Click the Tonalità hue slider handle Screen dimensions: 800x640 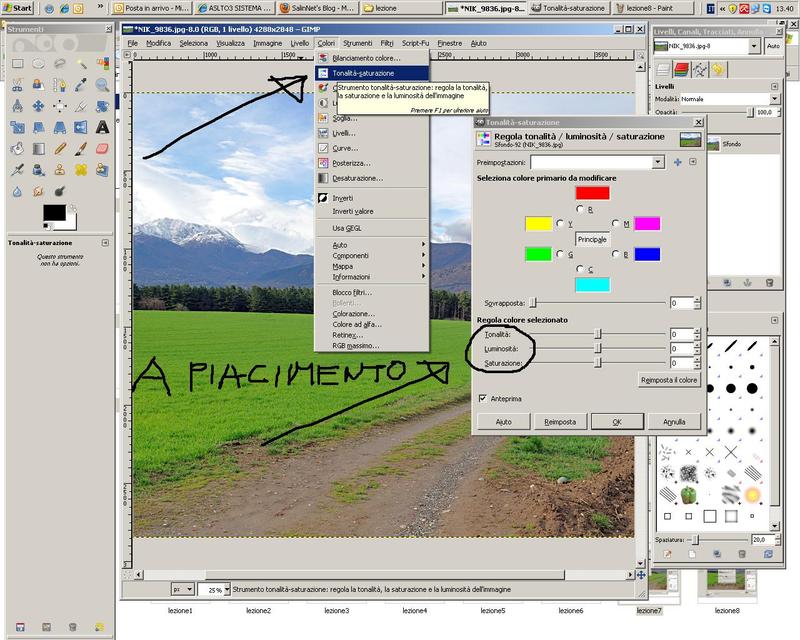[x=598, y=334]
